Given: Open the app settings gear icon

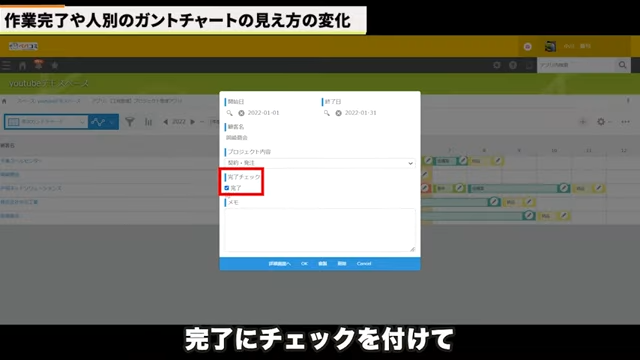Looking at the screenshot, I should tap(601, 122).
